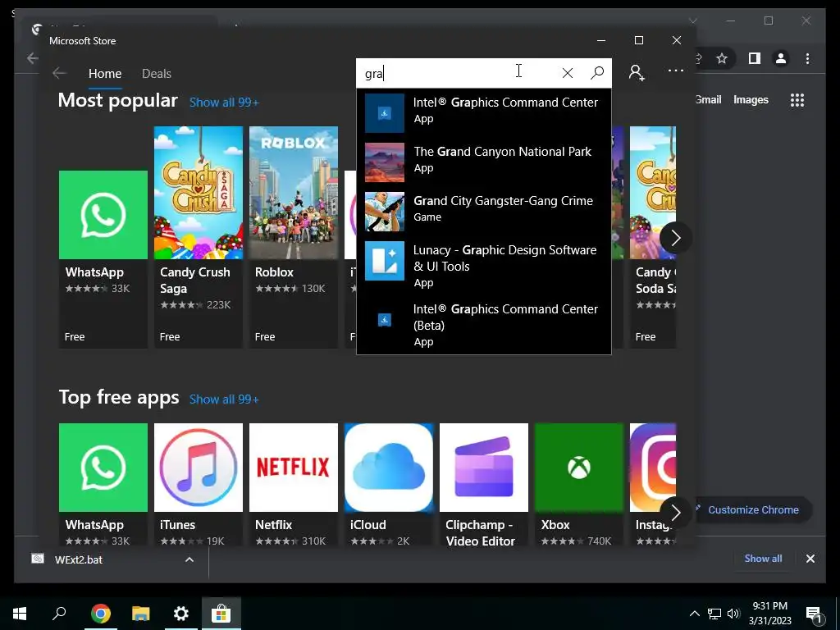Open Chrome profile avatar
Screen dimensions: 840x630
tap(781, 58)
